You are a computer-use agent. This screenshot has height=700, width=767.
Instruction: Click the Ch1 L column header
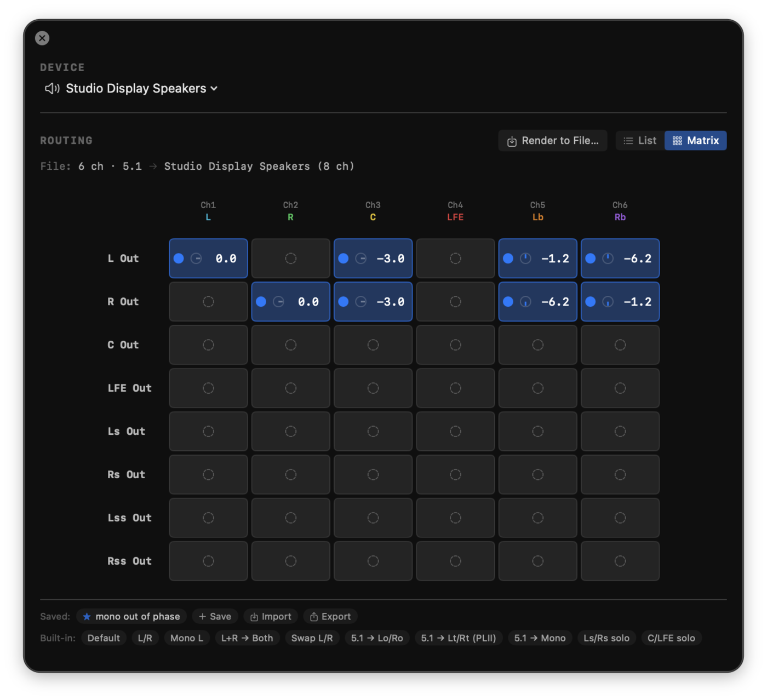pos(208,211)
